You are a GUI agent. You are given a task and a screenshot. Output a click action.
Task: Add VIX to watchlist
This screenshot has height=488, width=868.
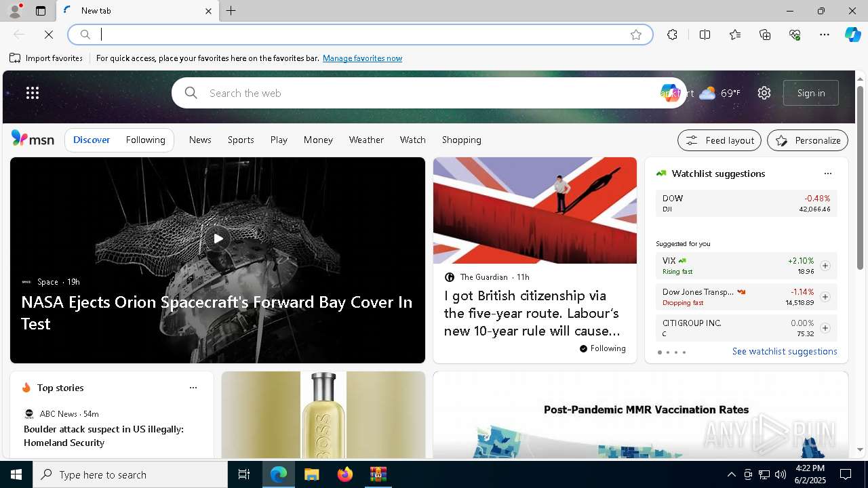[x=825, y=266]
